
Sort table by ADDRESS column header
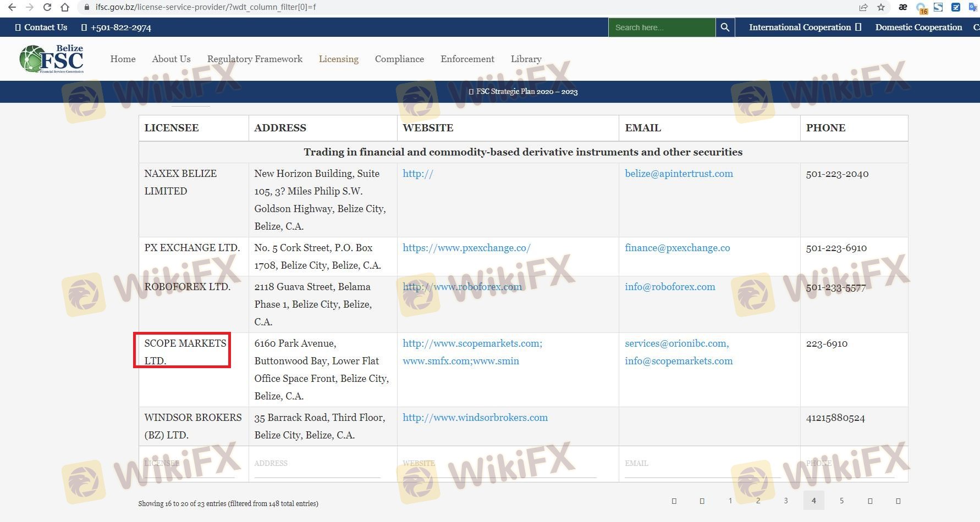[x=280, y=128]
